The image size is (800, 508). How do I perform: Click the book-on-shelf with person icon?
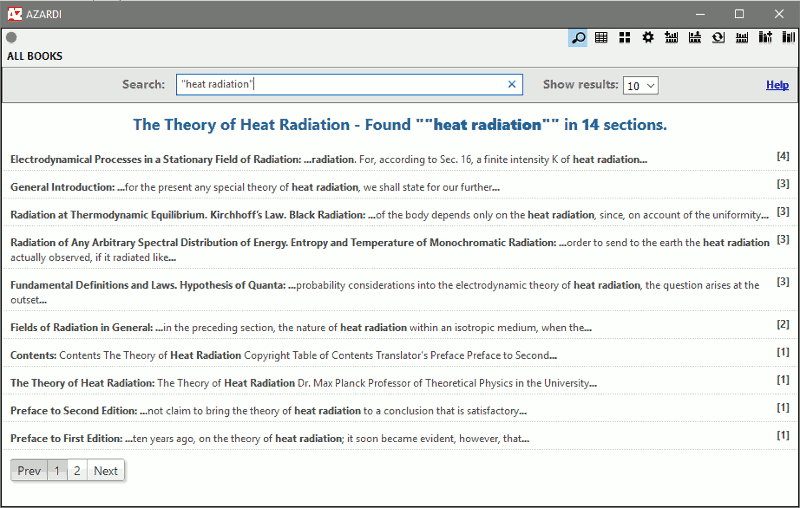tap(695, 37)
